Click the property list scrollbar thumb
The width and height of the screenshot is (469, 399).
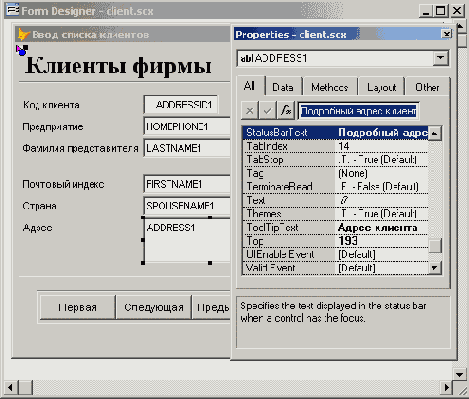tap(435, 246)
